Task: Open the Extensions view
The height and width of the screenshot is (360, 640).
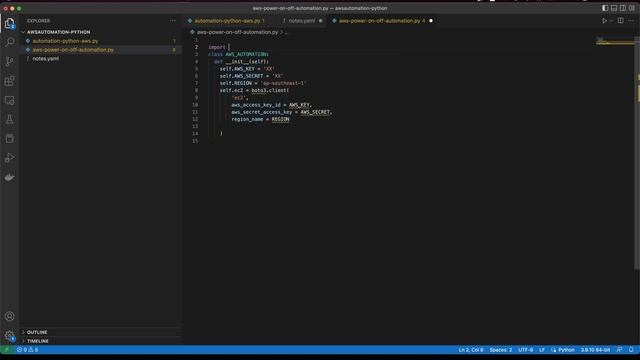Action: click(x=9, y=81)
